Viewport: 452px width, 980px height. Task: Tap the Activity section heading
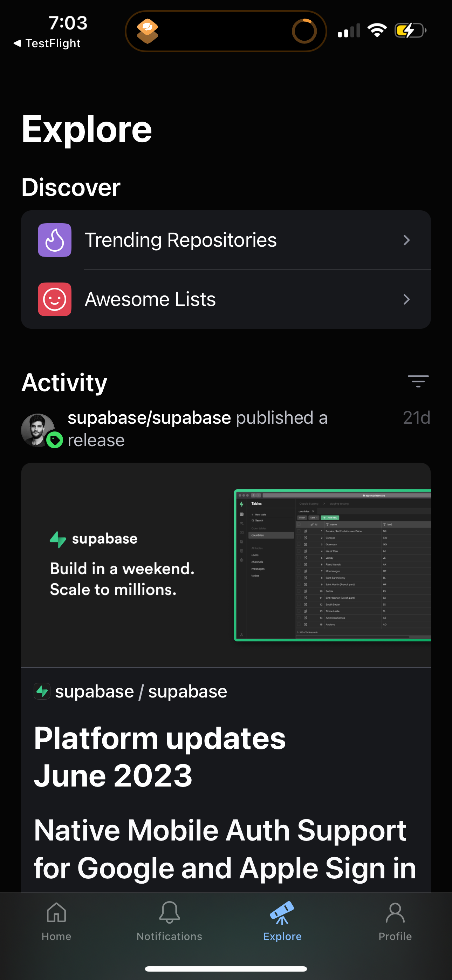click(x=64, y=382)
